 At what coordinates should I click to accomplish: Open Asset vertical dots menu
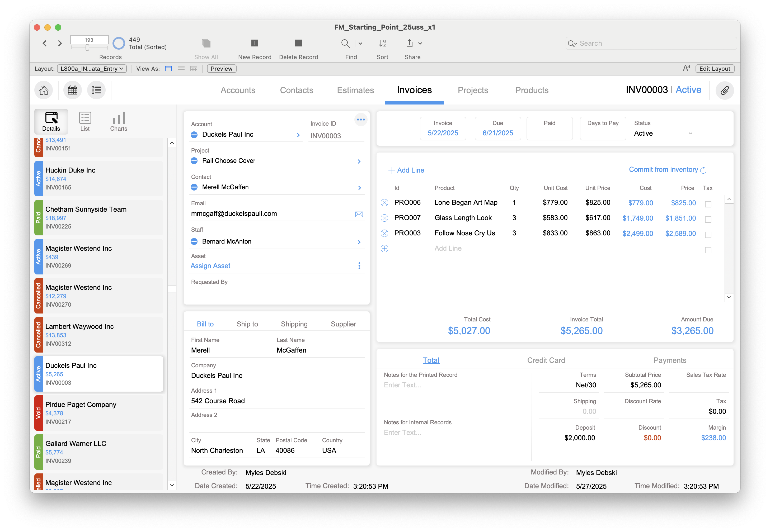click(x=359, y=266)
